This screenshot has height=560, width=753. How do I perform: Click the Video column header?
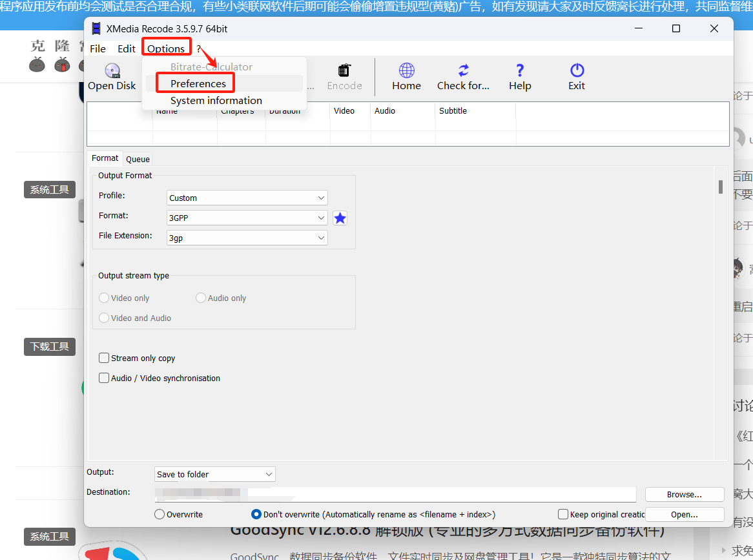[344, 110]
